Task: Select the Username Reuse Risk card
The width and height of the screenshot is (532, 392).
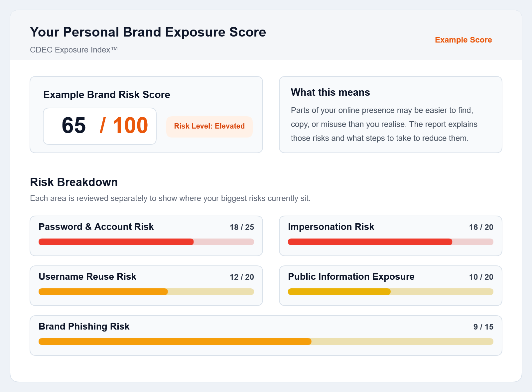Action: point(146,286)
